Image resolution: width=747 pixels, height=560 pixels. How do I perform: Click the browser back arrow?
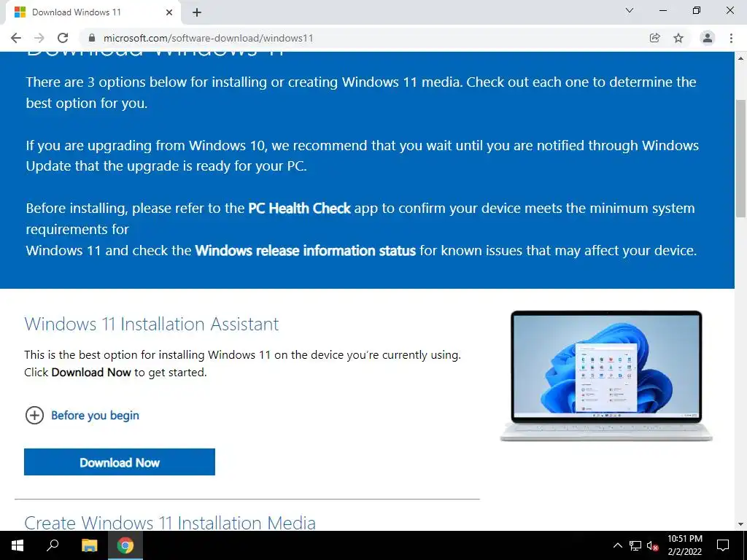(x=16, y=38)
